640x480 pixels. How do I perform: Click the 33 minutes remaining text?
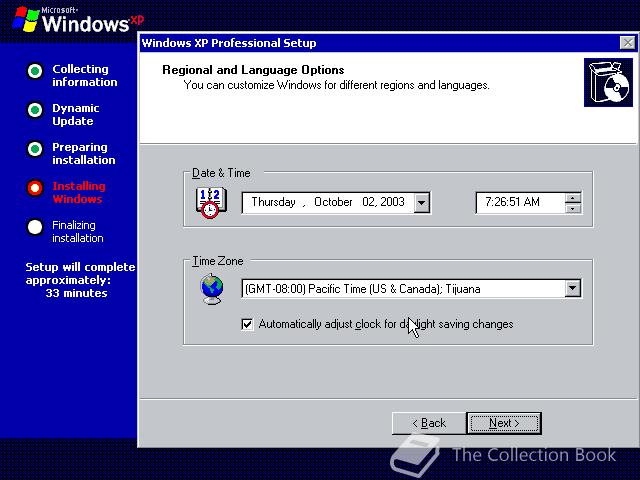point(76,293)
